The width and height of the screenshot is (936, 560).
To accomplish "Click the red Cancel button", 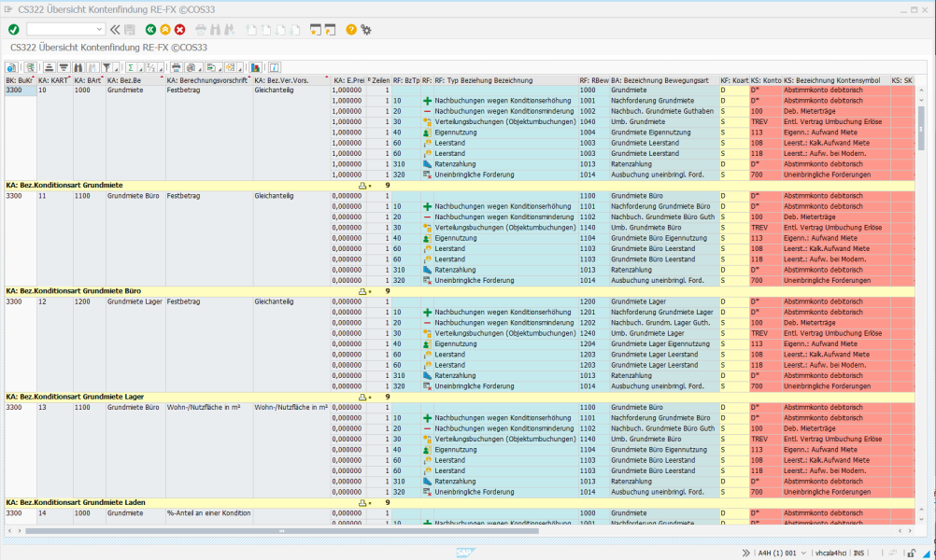I will (179, 29).
